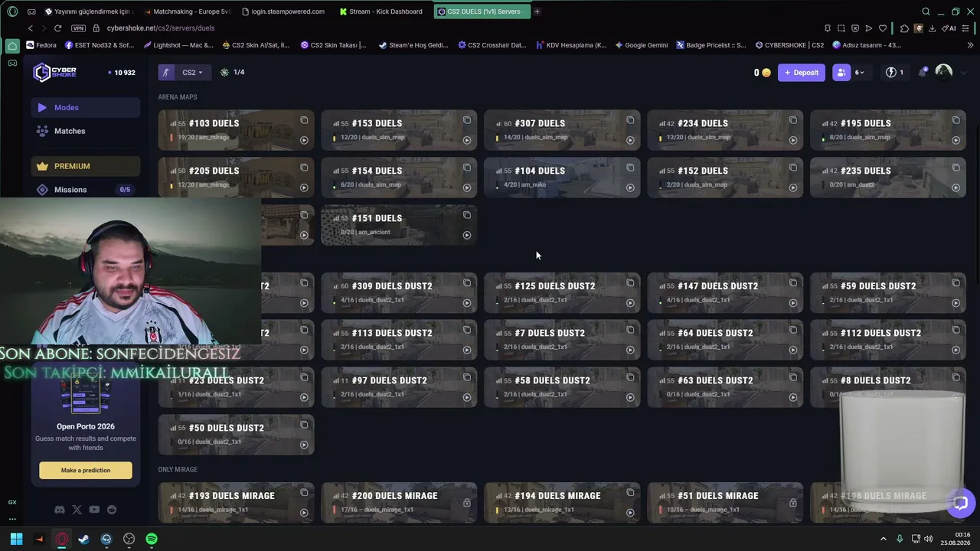Click the Deposit button
This screenshot has height=551, width=980.
(802, 73)
